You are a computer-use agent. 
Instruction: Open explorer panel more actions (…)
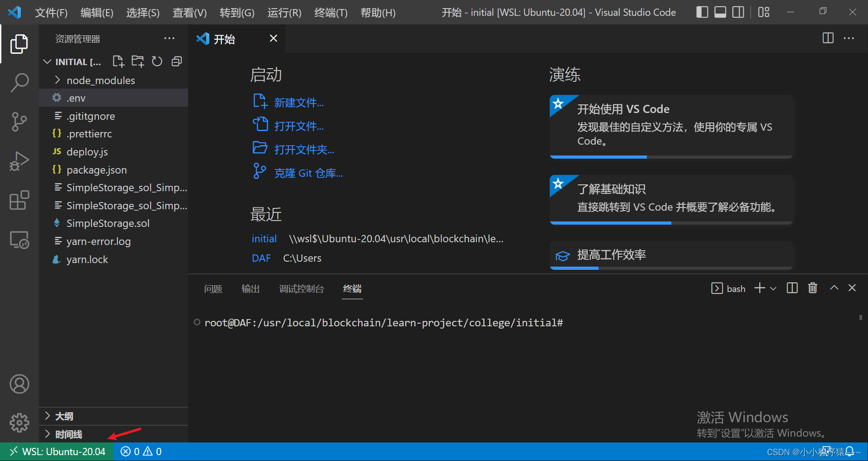[x=169, y=38]
